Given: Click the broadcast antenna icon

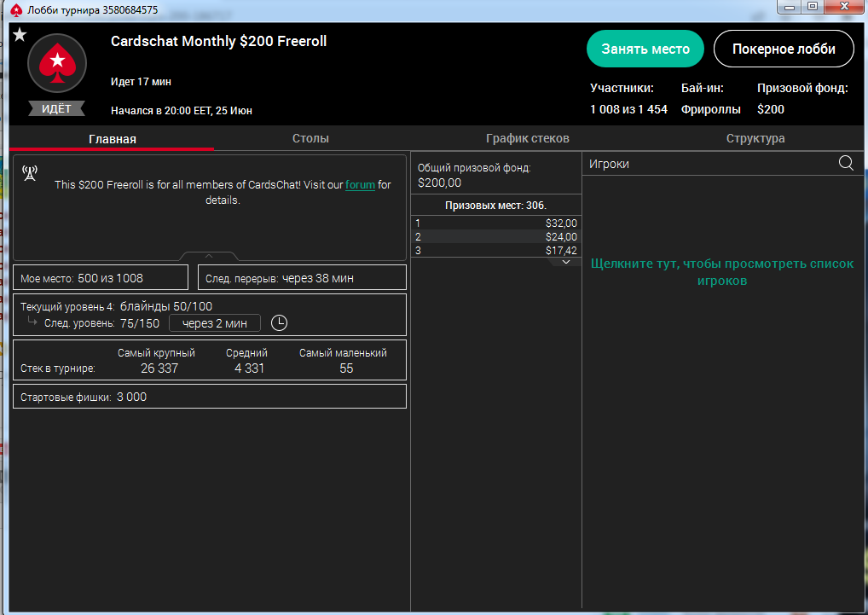Looking at the screenshot, I should (30, 173).
